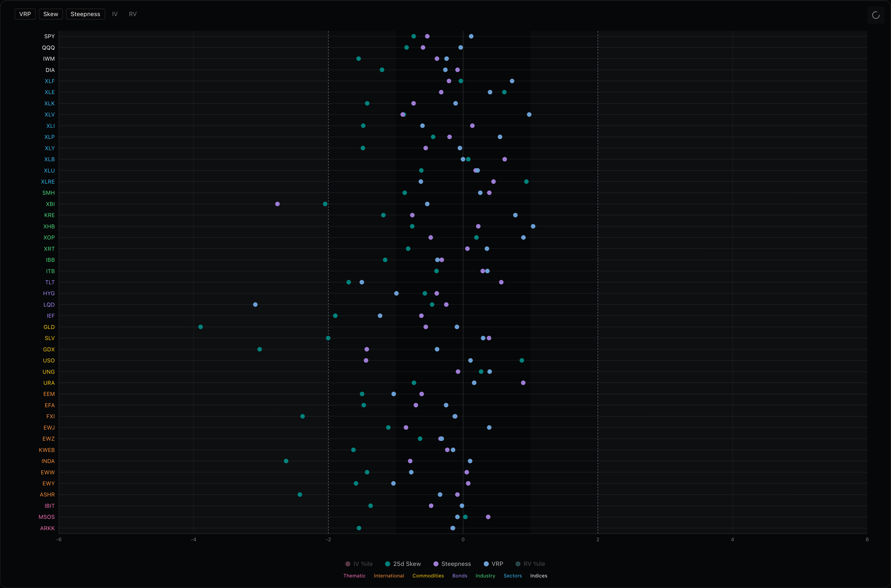Select the International category label
Image resolution: width=891 pixels, height=588 pixels.
389,576
